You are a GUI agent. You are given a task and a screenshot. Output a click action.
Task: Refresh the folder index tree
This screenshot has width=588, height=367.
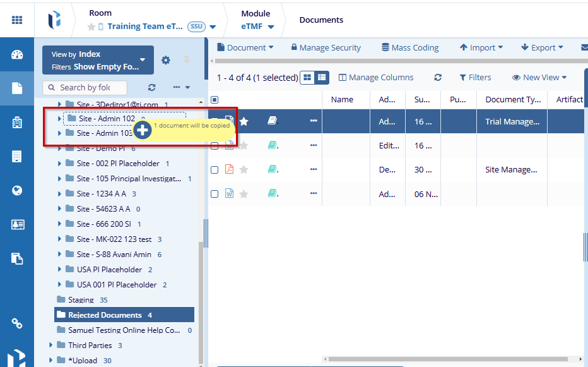[151, 88]
